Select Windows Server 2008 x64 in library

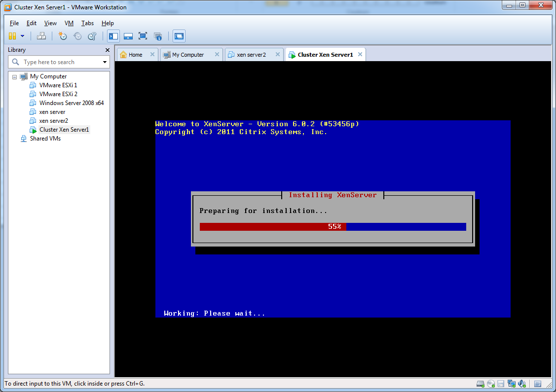point(72,103)
